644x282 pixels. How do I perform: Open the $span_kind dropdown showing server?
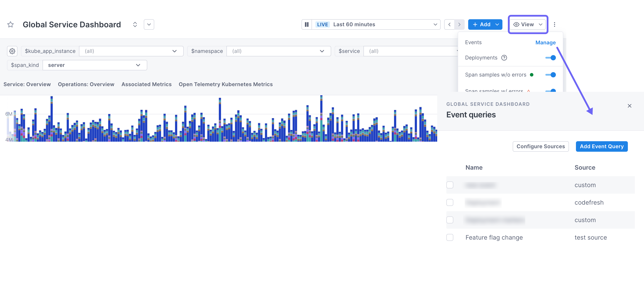tap(138, 65)
